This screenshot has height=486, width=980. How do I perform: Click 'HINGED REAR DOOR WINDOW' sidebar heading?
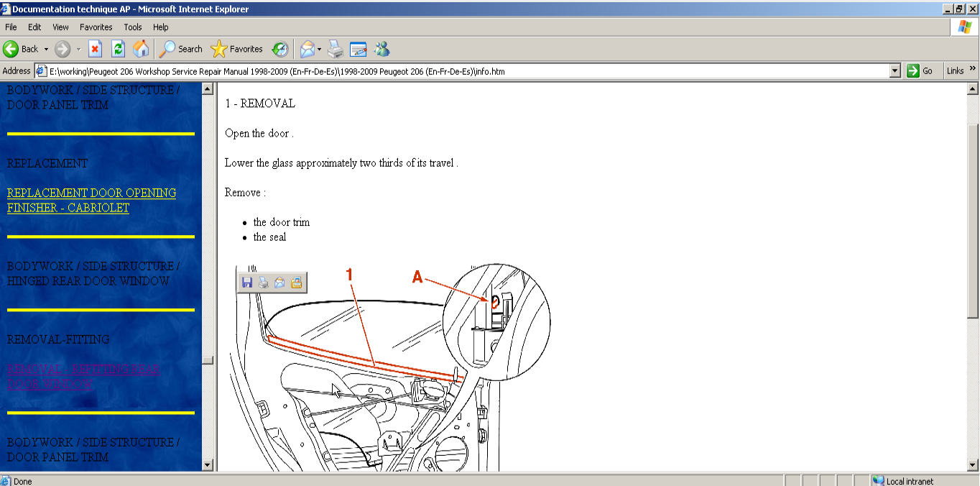point(88,281)
